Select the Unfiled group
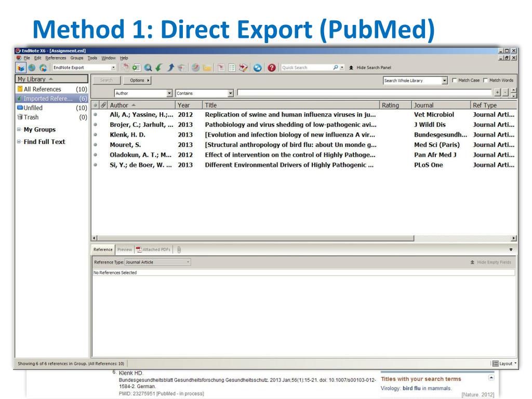Image resolution: width=532 pixels, height=399 pixels. pos(52,108)
